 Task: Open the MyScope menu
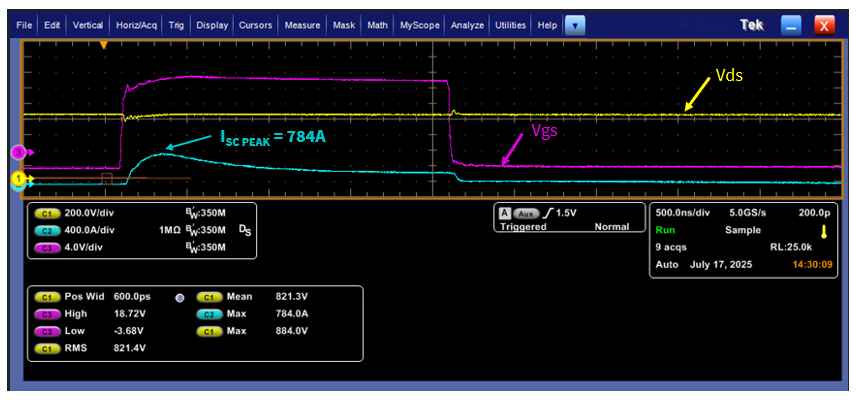[x=419, y=25]
